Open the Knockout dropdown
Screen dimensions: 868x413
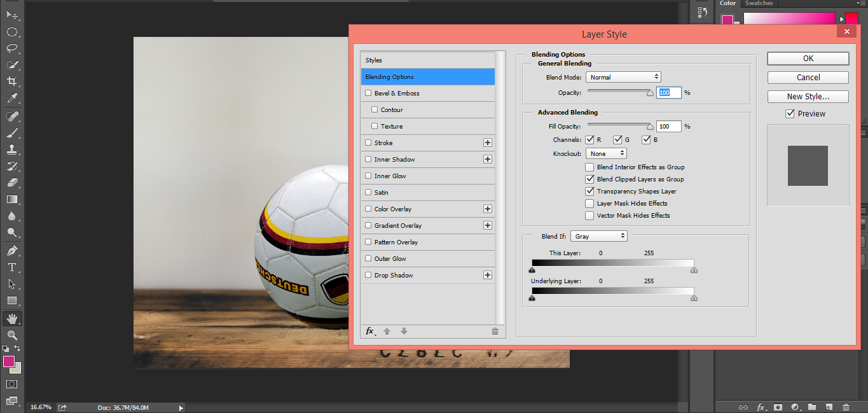606,153
